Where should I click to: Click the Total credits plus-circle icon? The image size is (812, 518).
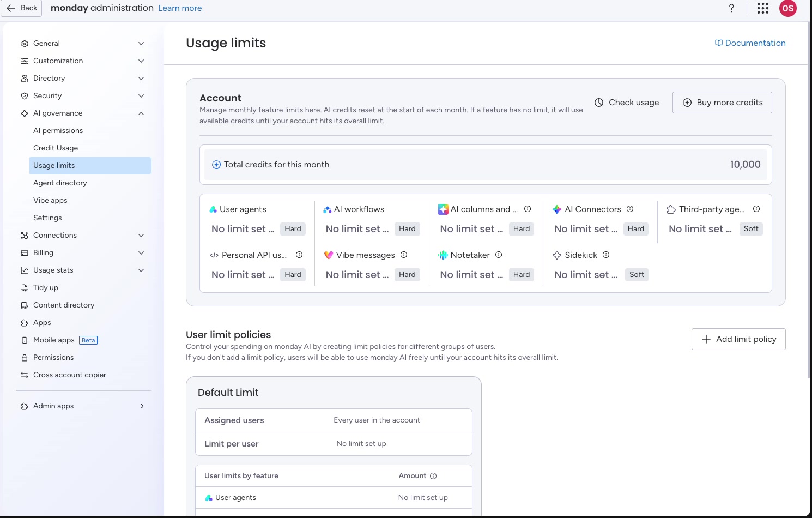coord(216,165)
